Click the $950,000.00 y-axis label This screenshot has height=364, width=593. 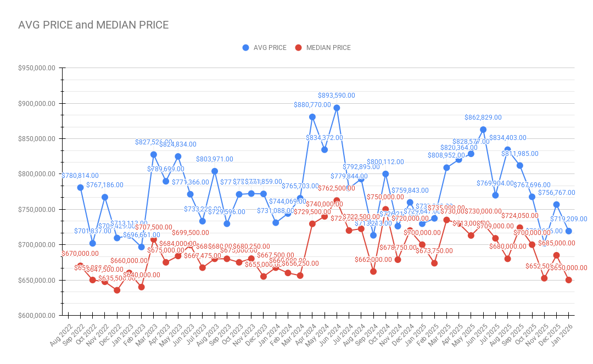(37, 68)
